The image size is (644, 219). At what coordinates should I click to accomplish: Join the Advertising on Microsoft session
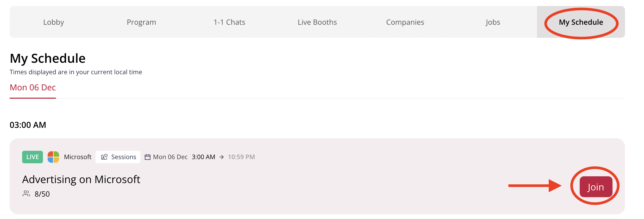pyautogui.click(x=596, y=187)
